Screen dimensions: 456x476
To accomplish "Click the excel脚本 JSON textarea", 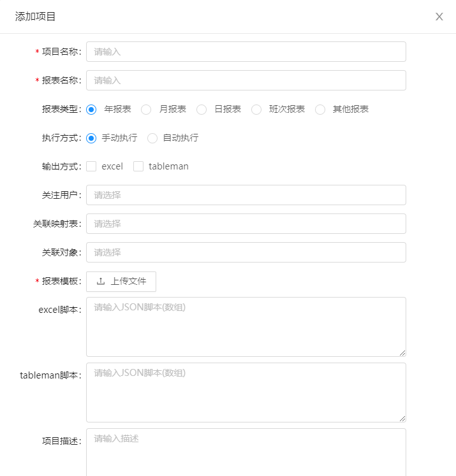I will (x=246, y=326).
